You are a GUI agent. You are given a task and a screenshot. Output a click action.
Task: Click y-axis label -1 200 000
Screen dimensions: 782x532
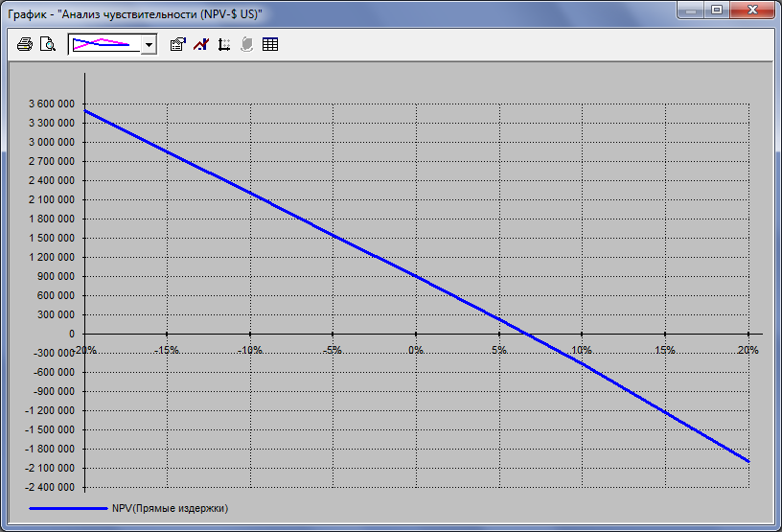pos(50,410)
